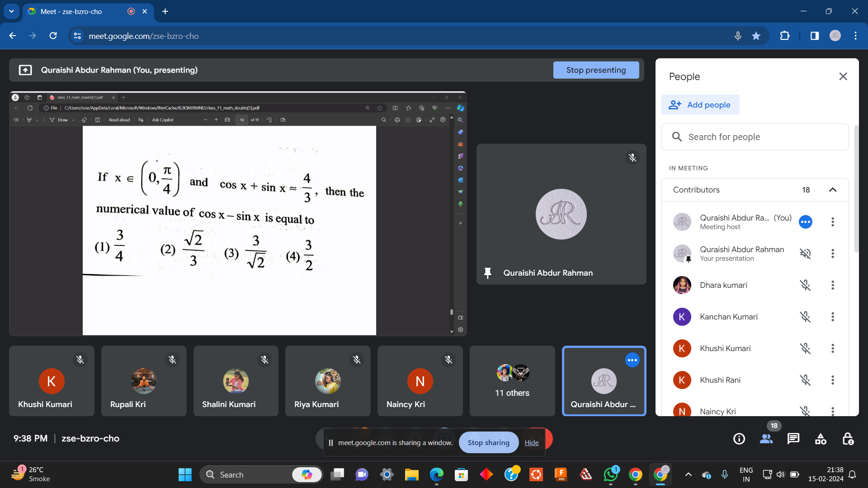Collapse the Contributors list

tap(832, 190)
